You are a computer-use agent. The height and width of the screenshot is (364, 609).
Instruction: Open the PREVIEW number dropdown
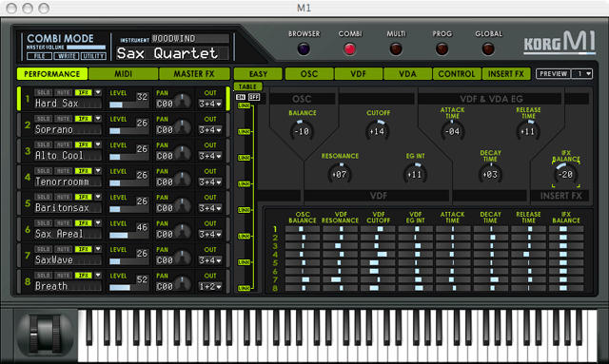(581, 74)
